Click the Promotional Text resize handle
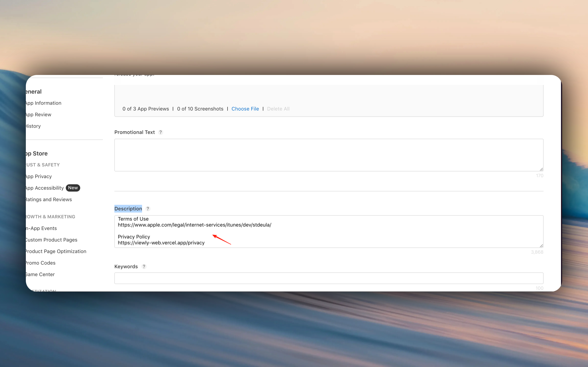This screenshot has width=588, height=367. 541,169
